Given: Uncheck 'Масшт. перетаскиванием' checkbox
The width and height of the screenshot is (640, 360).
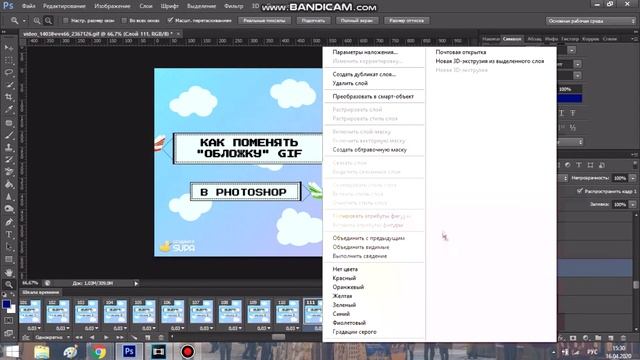Looking at the screenshot, I should pyautogui.click(x=170, y=20).
